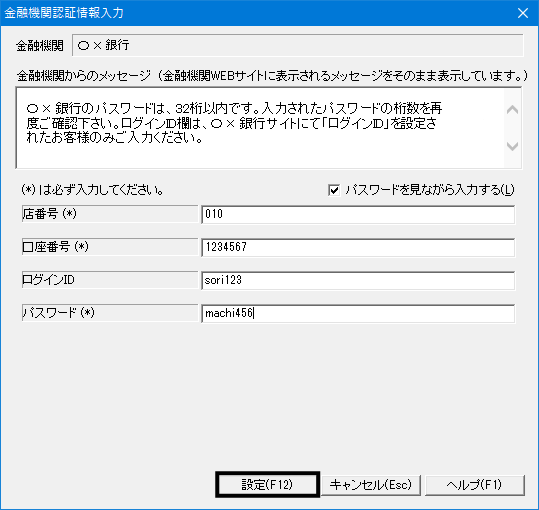
Task: Click the (*)は必ず入力してください note
Action: pyautogui.click(x=92, y=190)
